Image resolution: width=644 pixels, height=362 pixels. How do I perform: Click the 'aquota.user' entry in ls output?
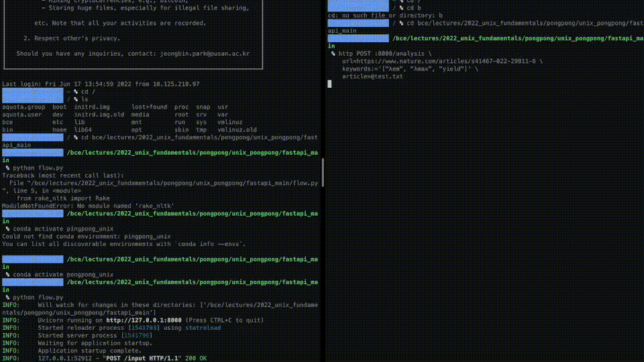pos(22,115)
